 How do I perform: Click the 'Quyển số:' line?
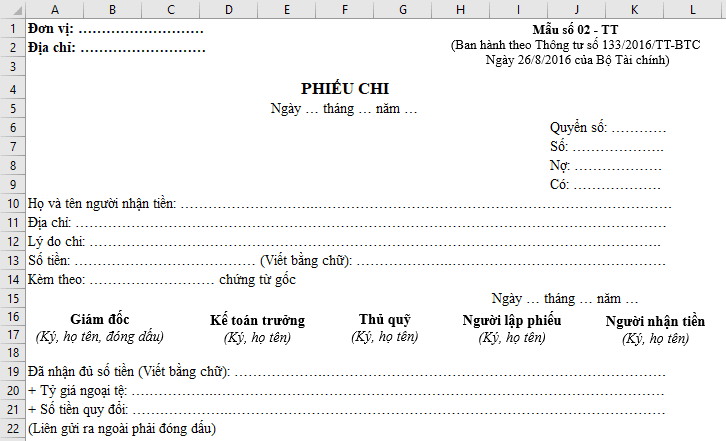tap(608, 127)
